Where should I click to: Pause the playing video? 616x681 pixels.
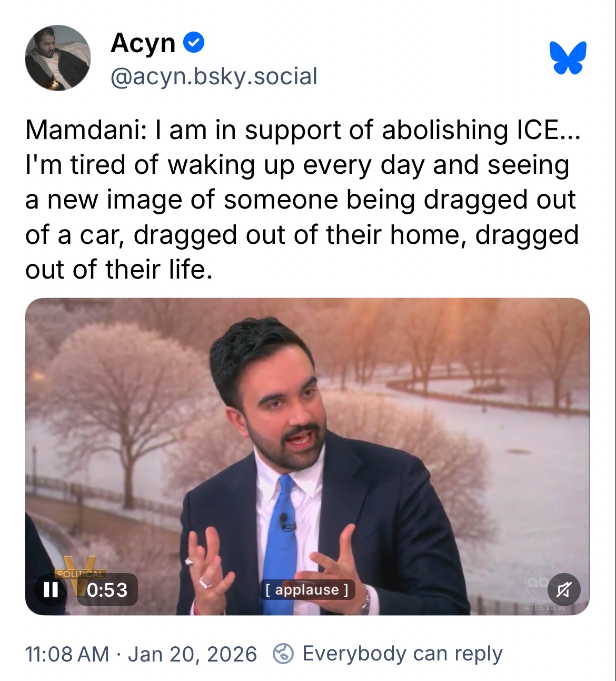click(x=51, y=589)
